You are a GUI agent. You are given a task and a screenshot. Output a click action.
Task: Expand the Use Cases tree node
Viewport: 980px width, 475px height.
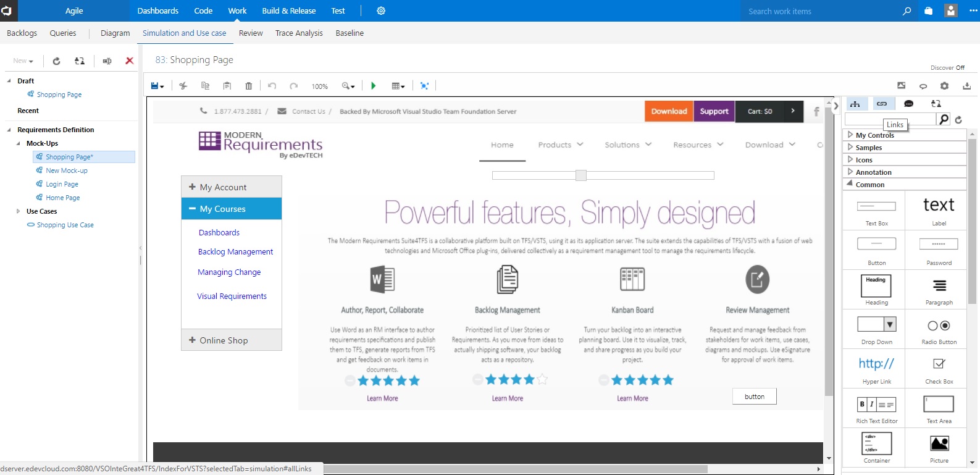point(18,211)
